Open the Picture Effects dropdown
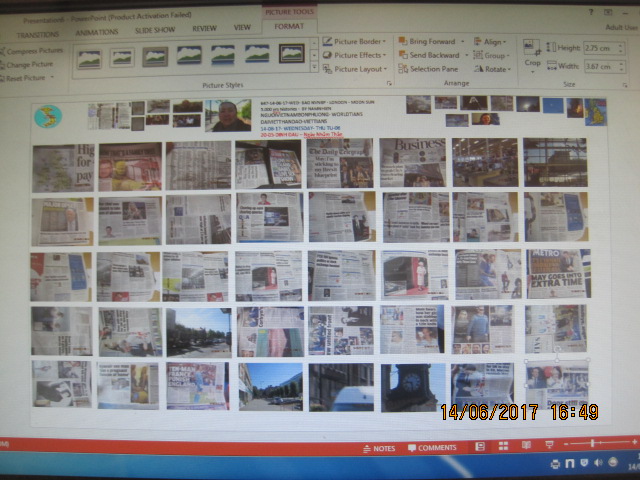This screenshot has height=480, width=640. [x=355, y=55]
